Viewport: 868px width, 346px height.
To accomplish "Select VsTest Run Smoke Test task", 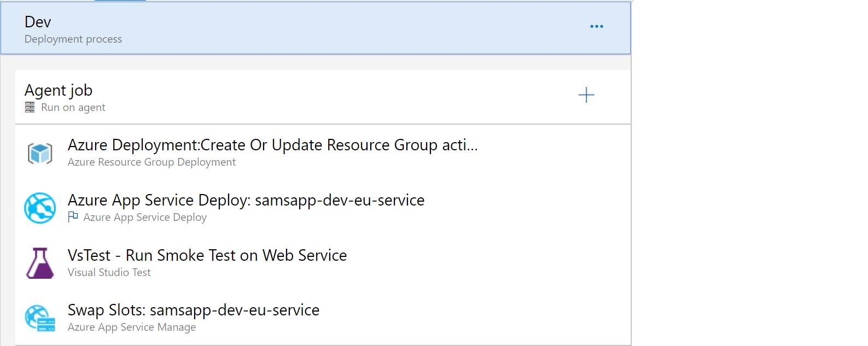I will pos(207,255).
